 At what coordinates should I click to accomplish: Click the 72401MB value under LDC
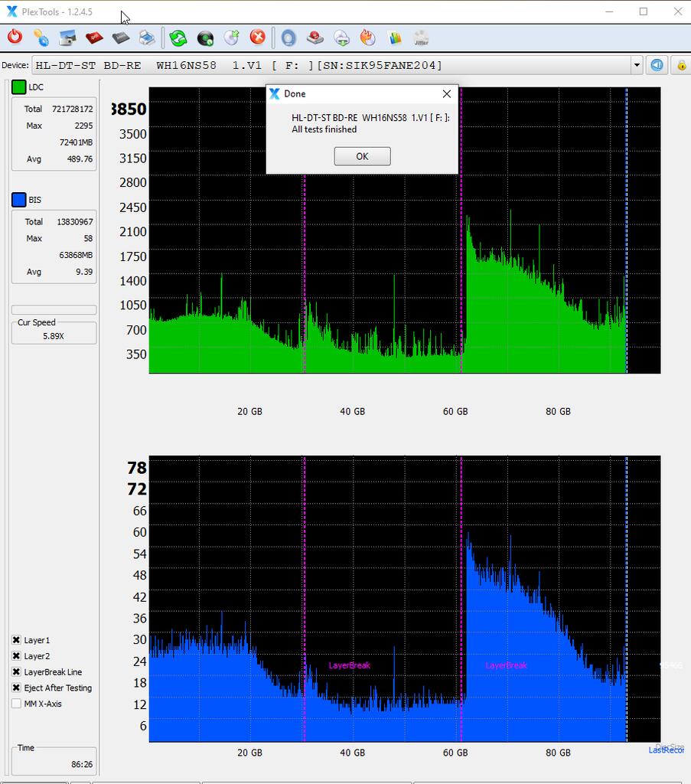point(76,142)
